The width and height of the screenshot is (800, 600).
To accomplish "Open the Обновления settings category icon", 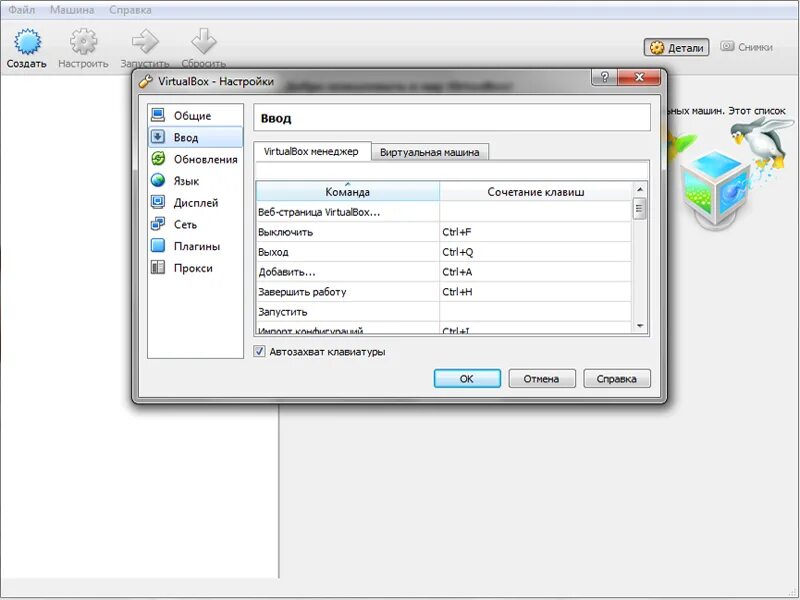I will pos(158,159).
